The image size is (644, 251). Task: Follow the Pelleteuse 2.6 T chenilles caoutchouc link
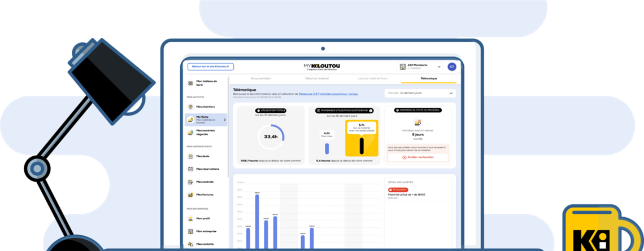coord(328,94)
